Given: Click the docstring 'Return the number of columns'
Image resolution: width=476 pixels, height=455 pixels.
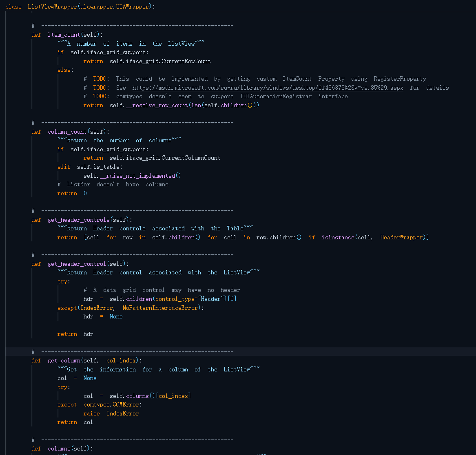Looking at the screenshot, I should pyautogui.click(x=119, y=141).
